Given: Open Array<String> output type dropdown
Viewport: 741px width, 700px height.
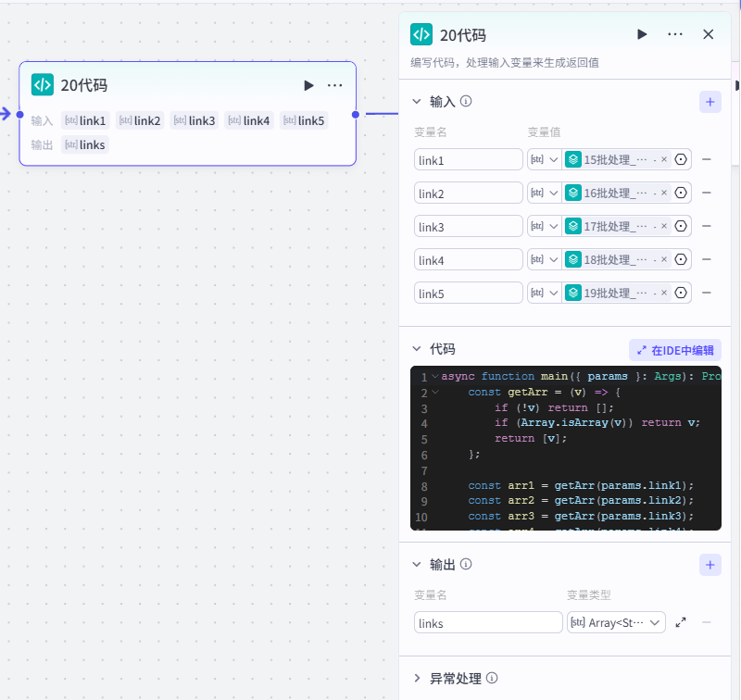Looking at the screenshot, I should click(x=616, y=623).
